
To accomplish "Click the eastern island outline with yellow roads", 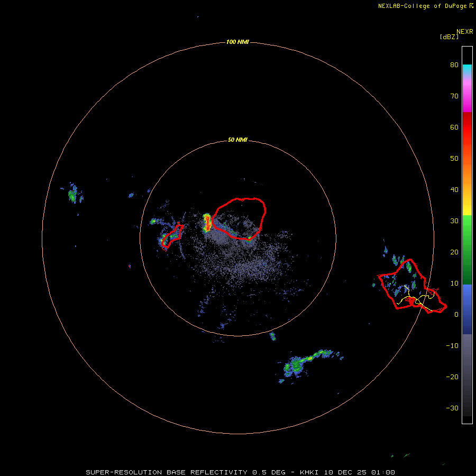I will [x=411, y=286].
